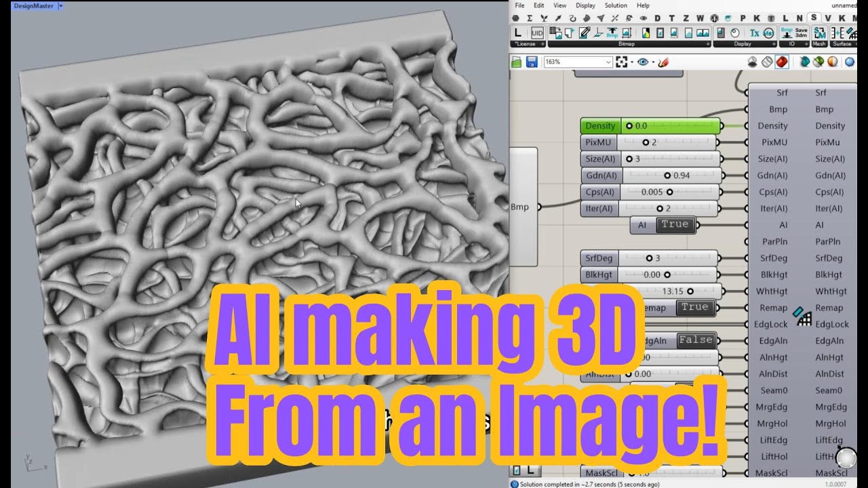Open the View menu
The image size is (868, 488).
point(559,5)
